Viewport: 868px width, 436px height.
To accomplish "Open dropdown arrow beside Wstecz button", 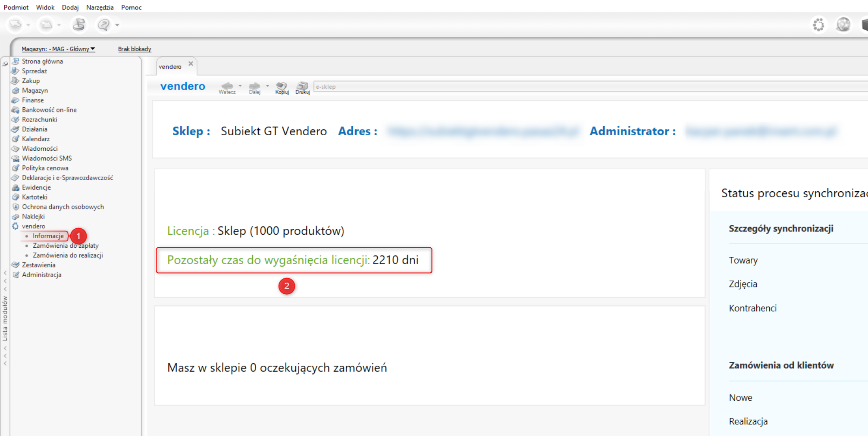I will [x=240, y=86].
